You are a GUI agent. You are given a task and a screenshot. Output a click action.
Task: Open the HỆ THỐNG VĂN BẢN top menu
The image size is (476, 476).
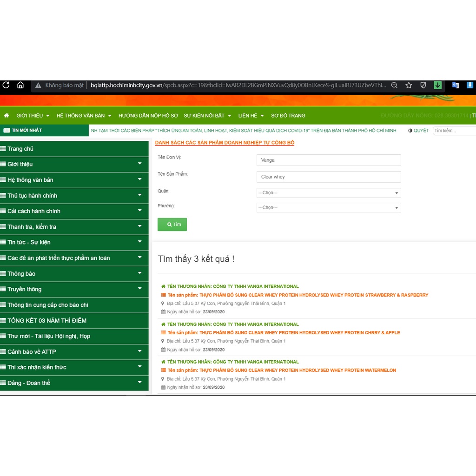point(84,115)
